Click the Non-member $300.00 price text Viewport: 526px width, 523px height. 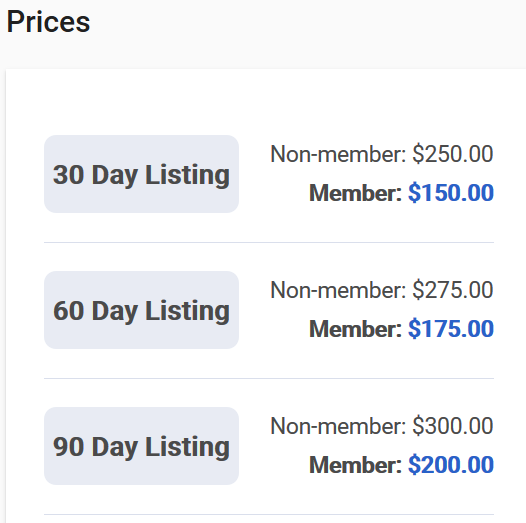click(382, 426)
